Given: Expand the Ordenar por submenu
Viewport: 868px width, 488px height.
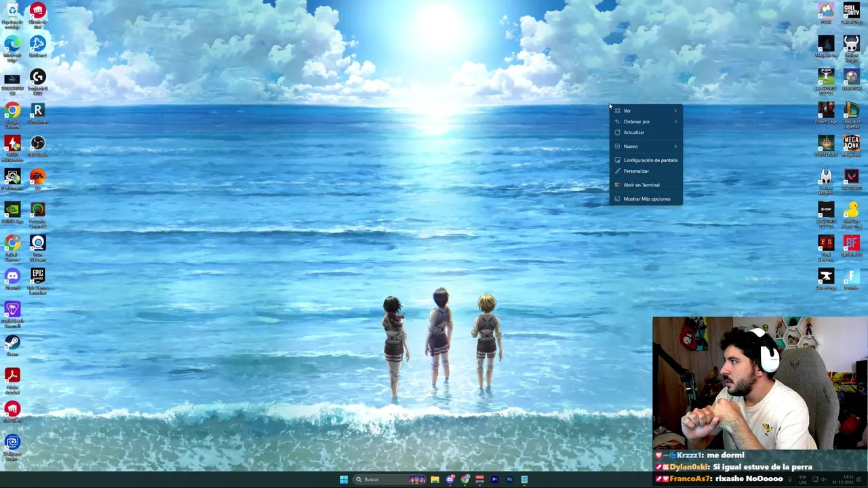Looking at the screenshot, I should [x=646, y=121].
